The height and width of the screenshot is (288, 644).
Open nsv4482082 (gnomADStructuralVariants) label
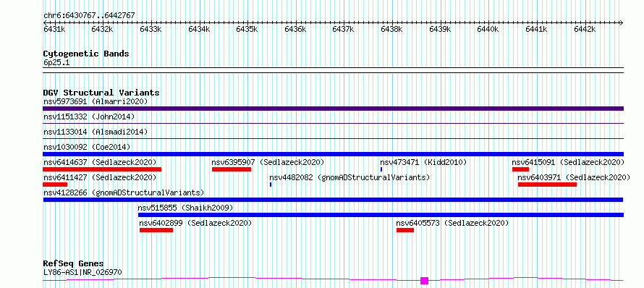349,177
